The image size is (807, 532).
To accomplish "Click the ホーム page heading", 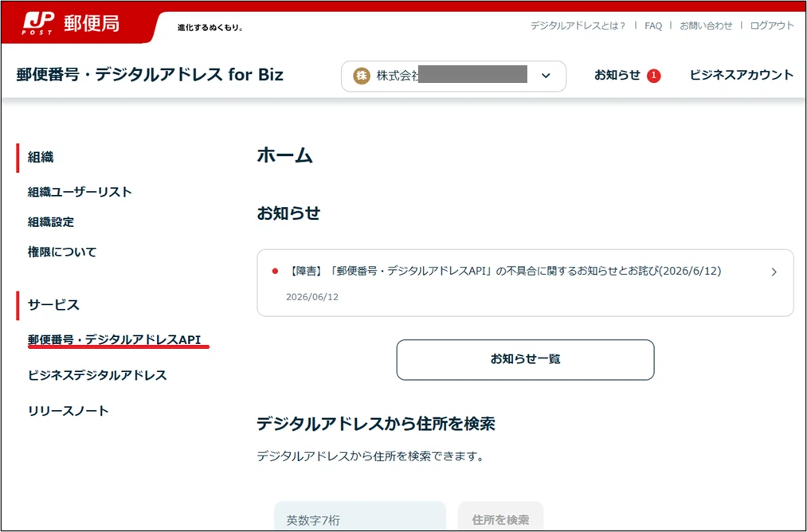I will click(284, 155).
